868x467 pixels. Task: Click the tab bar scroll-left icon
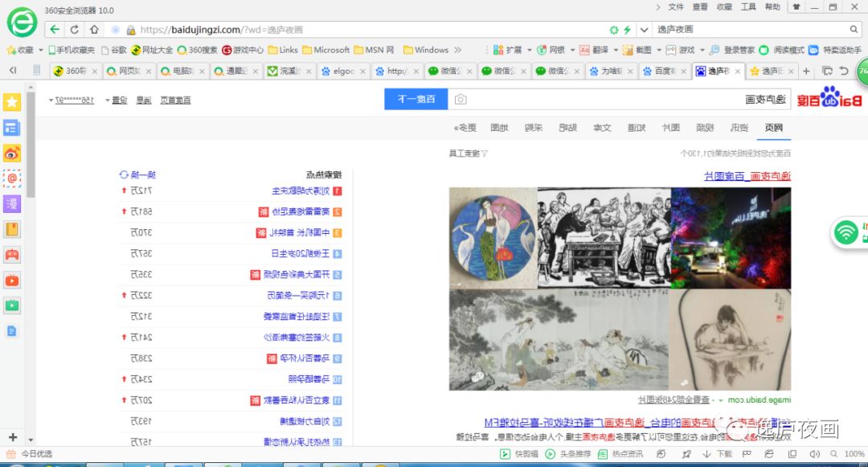pos(13,70)
